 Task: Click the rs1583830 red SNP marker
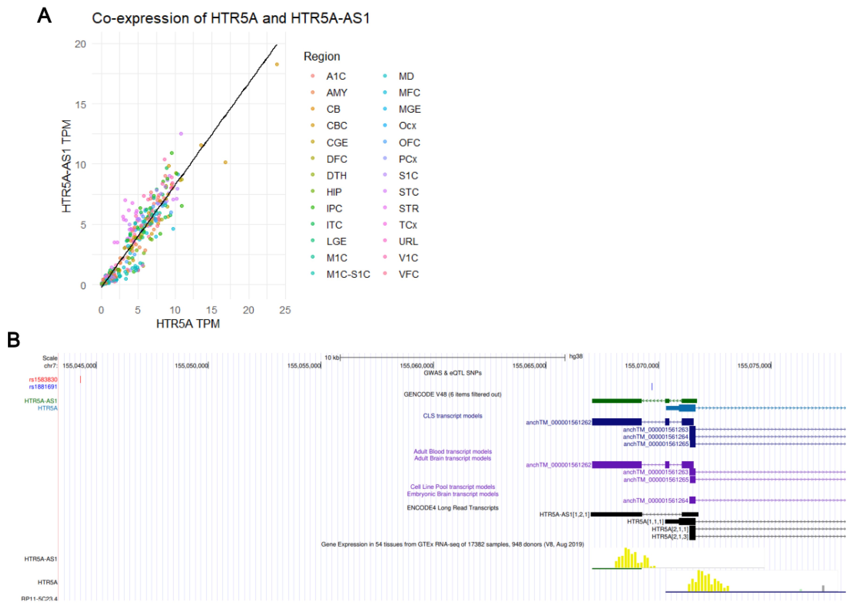[x=81, y=379]
